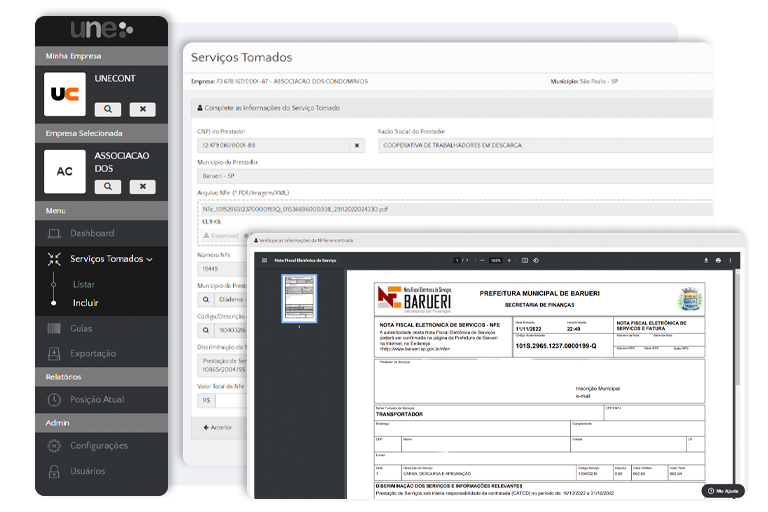Zoom in on the PDF document
Screen dimensions: 768x512
click(x=510, y=260)
